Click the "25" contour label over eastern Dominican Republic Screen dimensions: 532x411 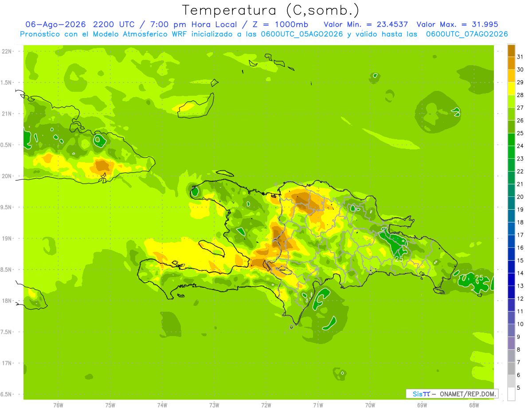[x=399, y=258]
